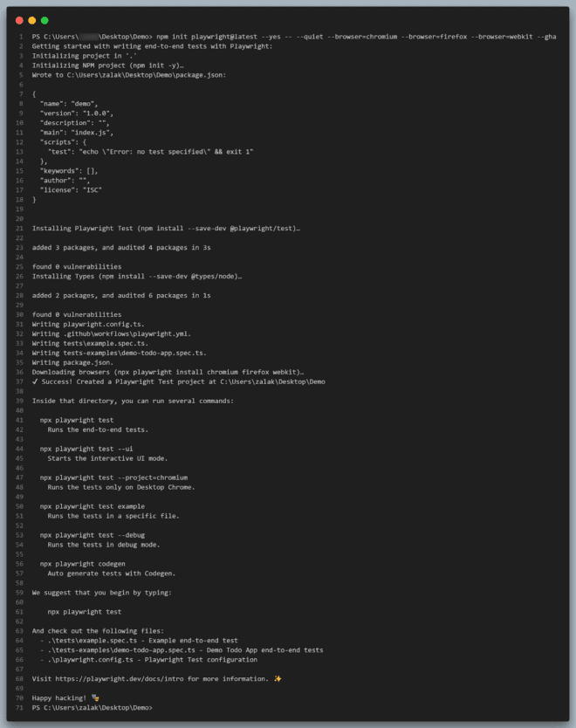Screen dimensions: 576x728
Task: Click line number 37 in the gutter
Action: click(x=19, y=381)
